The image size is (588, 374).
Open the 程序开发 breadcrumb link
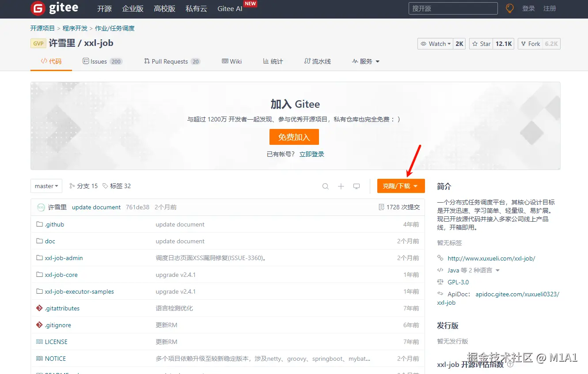coord(75,28)
